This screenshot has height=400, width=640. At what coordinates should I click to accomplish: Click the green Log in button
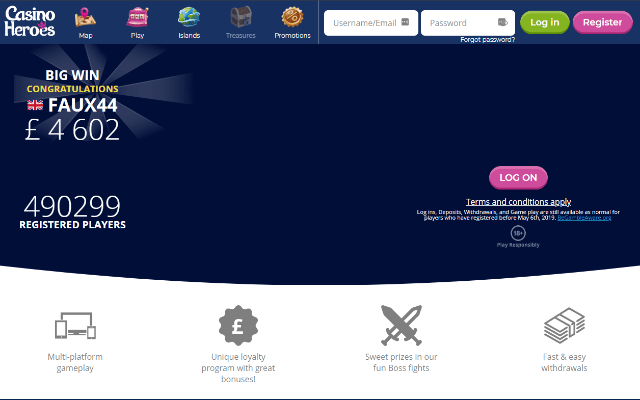pyautogui.click(x=544, y=22)
